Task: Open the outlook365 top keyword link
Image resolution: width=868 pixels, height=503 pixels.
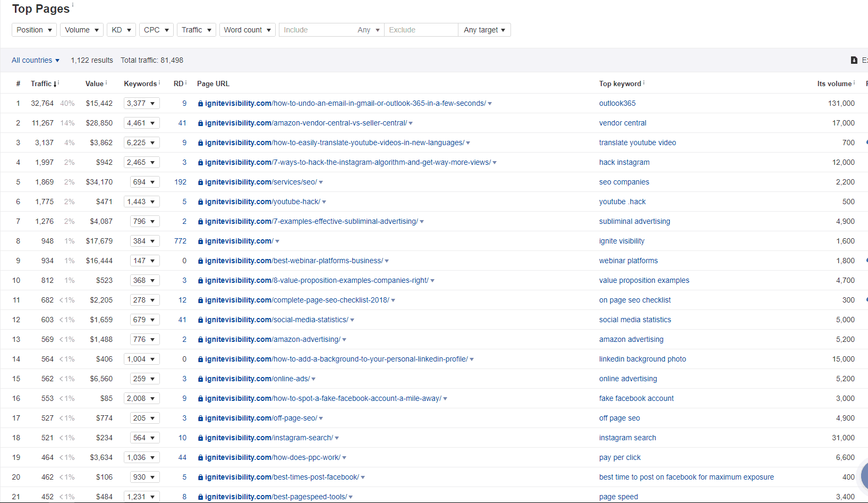Action: (x=617, y=103)
